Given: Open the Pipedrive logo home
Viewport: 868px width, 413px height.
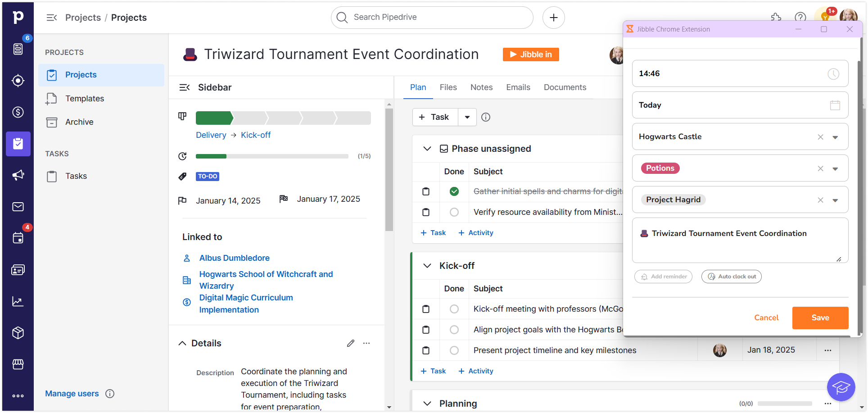Looking at the screenshot, I should tap(18, 17).
